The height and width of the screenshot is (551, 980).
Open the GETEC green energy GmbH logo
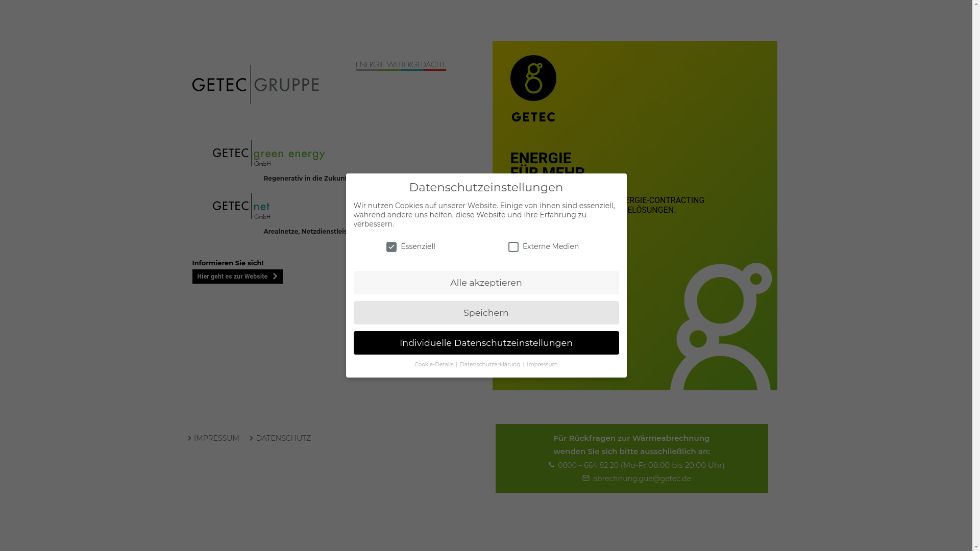point(268,153)
